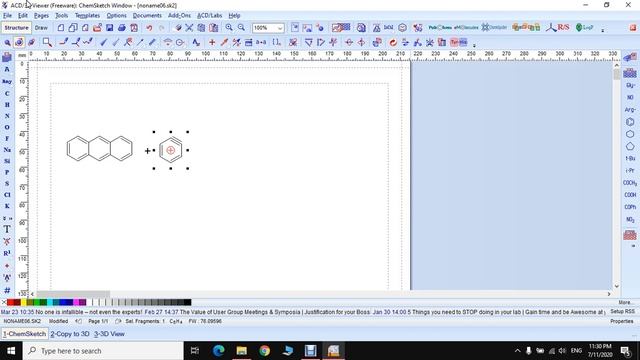Open the Tools menu

[62, 16]
